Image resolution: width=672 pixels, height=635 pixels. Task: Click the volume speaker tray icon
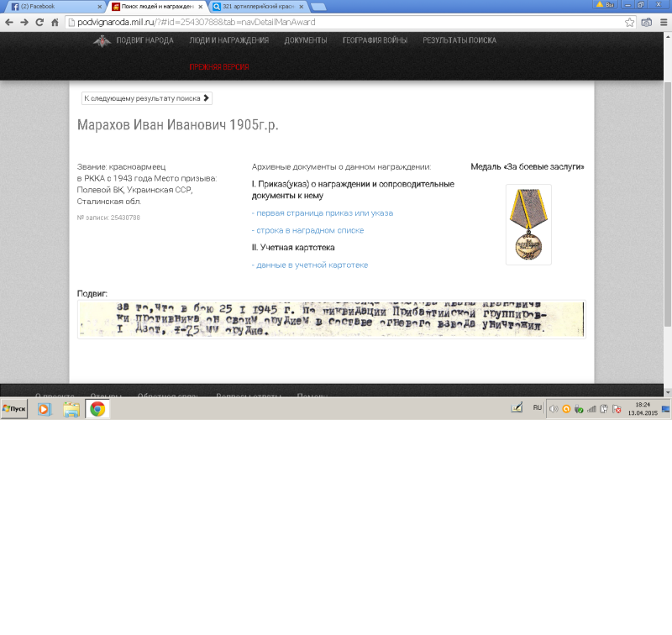click(x=554, y=409)
